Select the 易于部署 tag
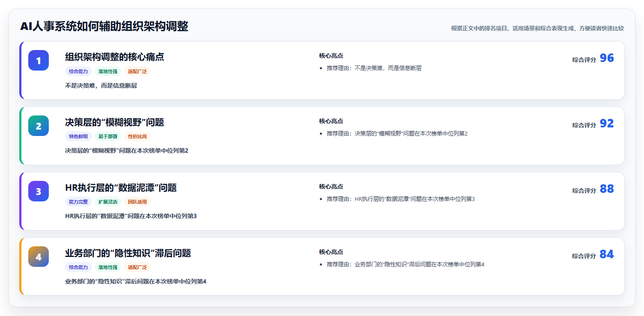The image size is (644, 316). pos(108,137)
